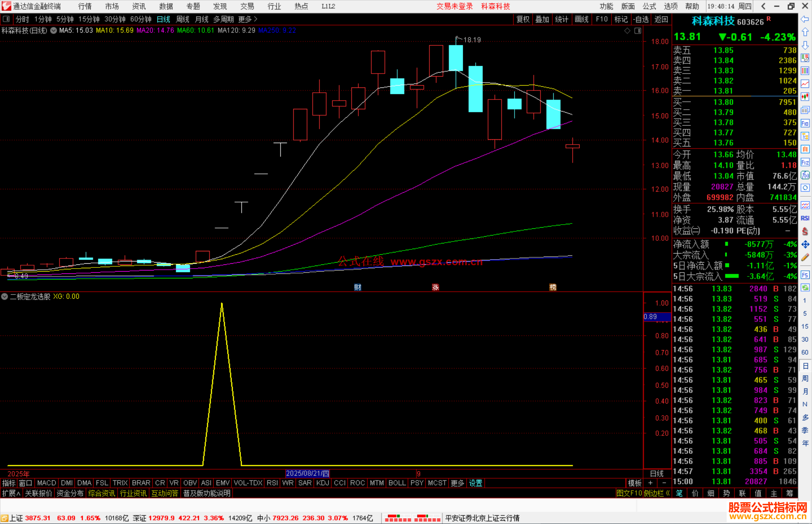Click the up arrow icon in right sidebar
The width and height of the screenshot is (812, 524).
coord(805,32)
